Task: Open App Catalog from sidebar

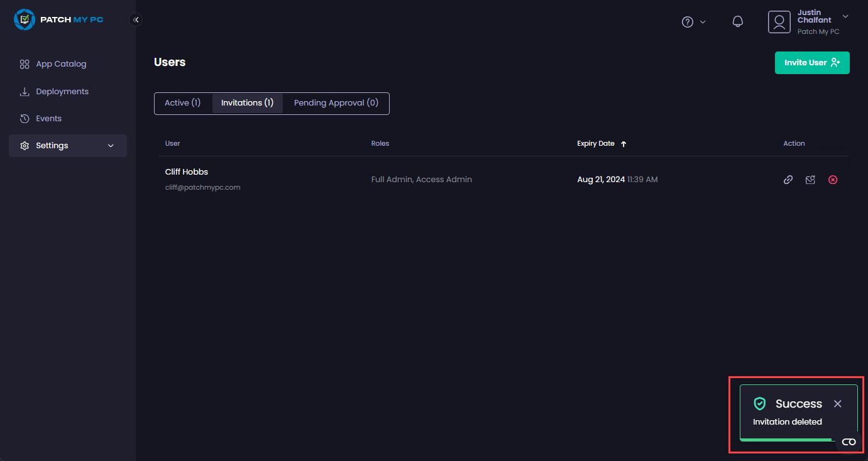Action: [x=61, y=64]
